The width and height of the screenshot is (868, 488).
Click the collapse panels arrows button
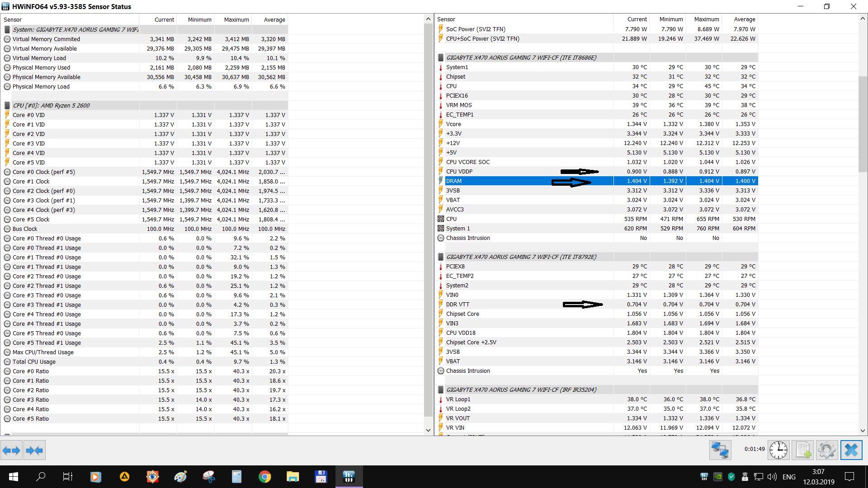34,450
